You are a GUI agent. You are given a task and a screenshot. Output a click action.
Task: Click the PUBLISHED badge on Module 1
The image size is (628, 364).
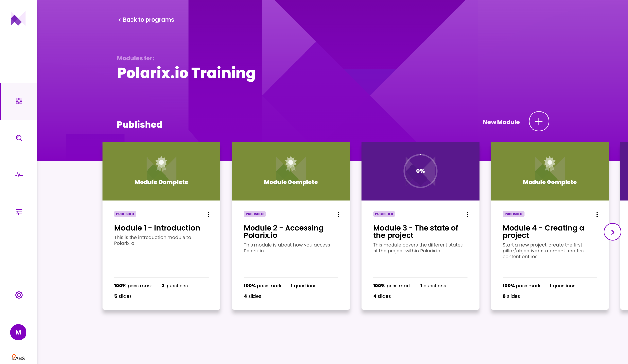point(125,214)
